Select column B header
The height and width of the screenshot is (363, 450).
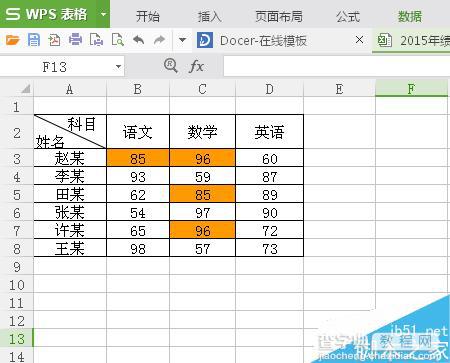138,89
